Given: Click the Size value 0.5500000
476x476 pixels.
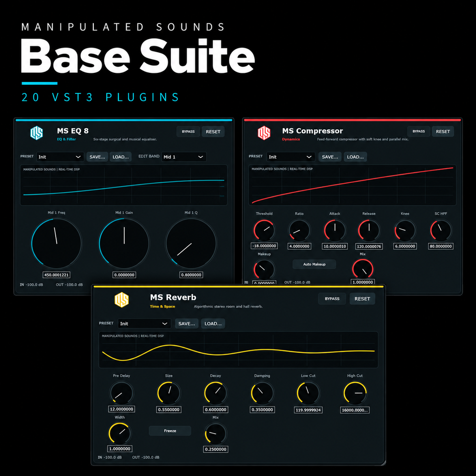Looking at the screenshot, I should (169, 409).
